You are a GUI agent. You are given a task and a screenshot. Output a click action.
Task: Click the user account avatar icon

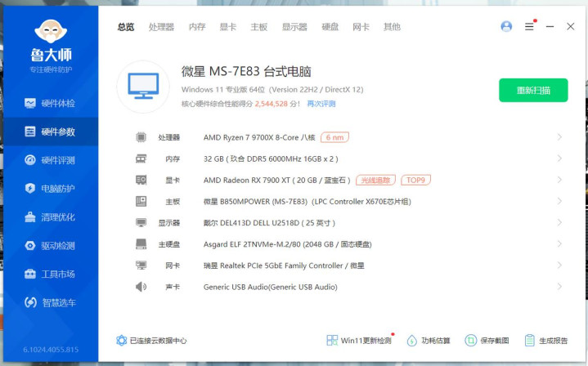click(506, 26)
